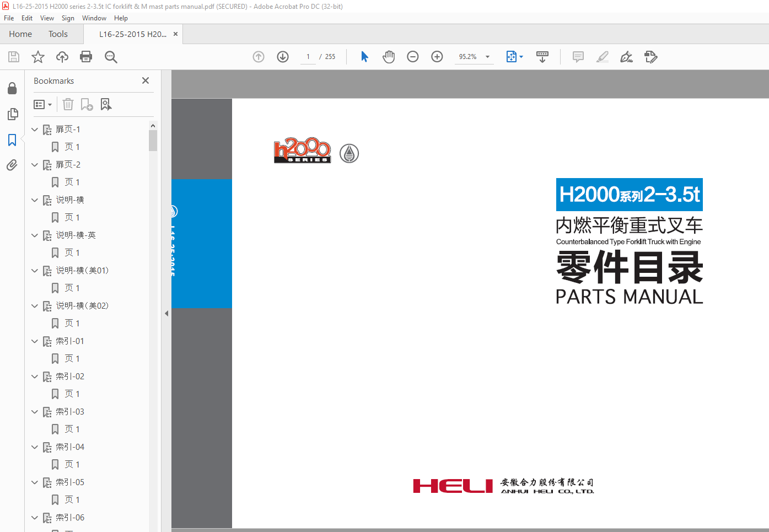769x532 pixels.
Task: Choose the Selection arrow tool
Action: pyautogui.click(x=364, y=57)
